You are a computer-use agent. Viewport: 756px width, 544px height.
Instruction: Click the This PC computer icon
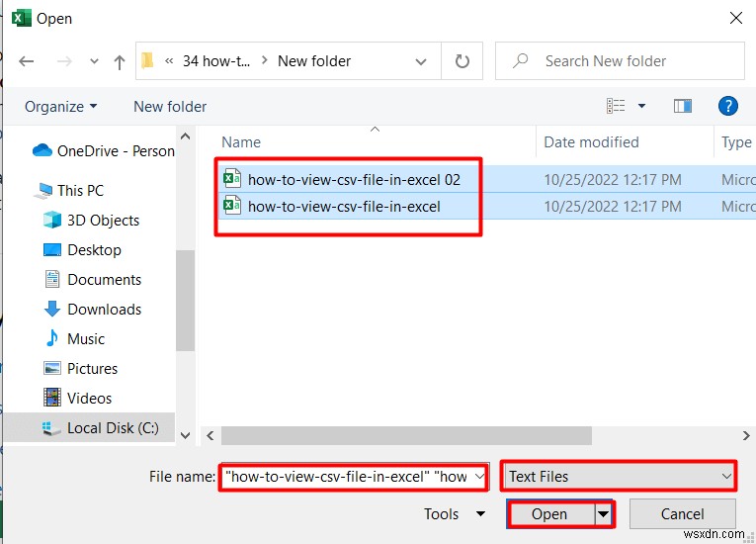point(43,190)
